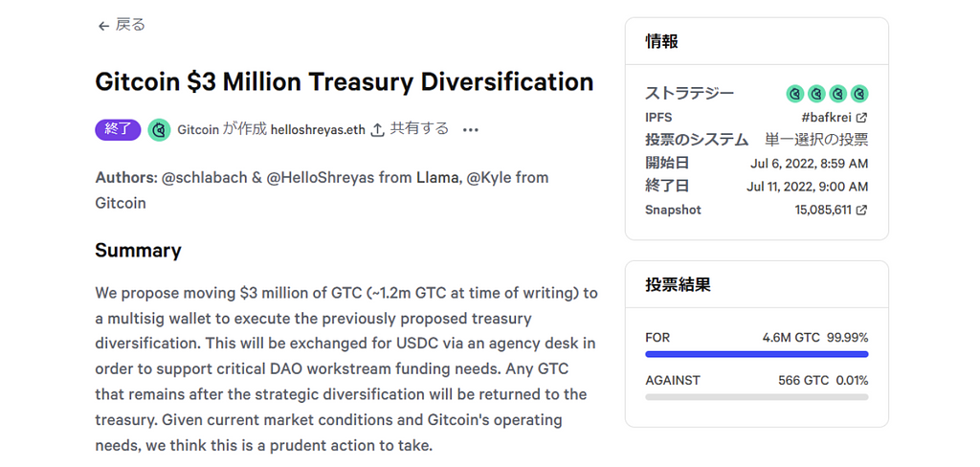Click the third strategy icon

coord(838,94)
